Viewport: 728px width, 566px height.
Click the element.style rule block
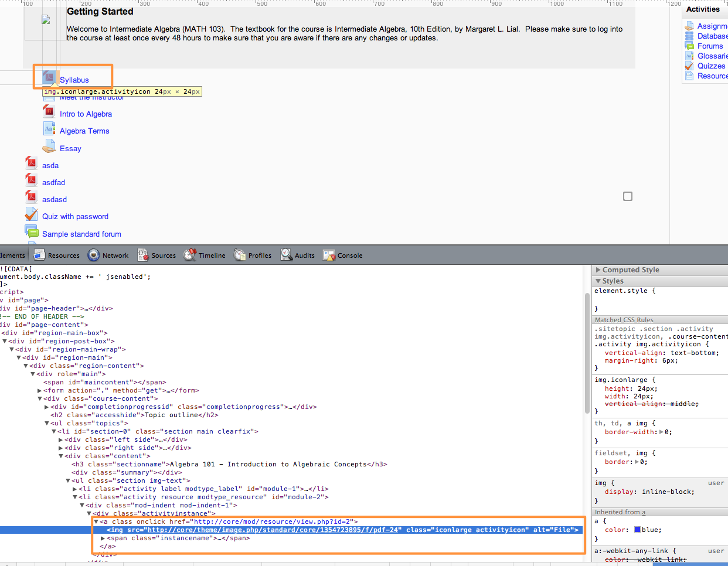(660, 299)
